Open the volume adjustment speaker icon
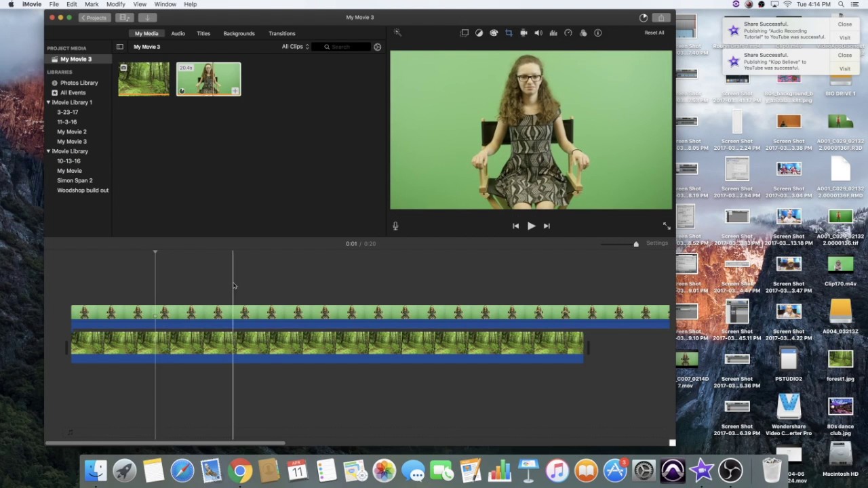 point(538,33)
